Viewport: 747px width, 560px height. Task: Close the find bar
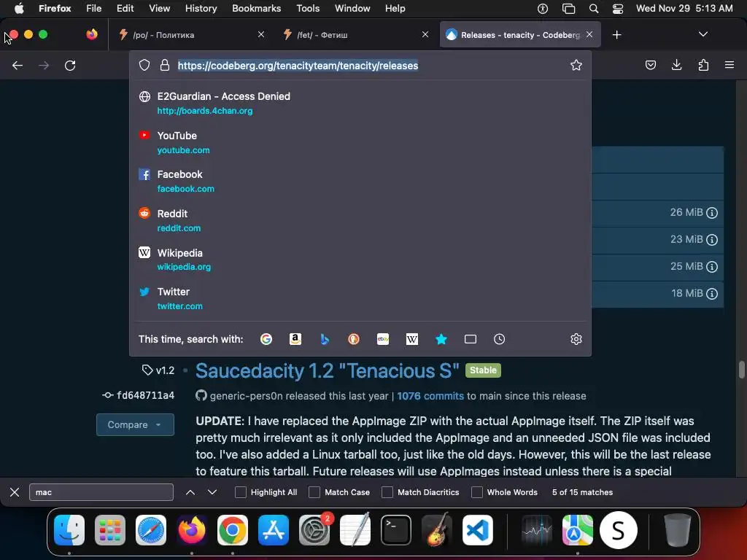pos(15,492)
